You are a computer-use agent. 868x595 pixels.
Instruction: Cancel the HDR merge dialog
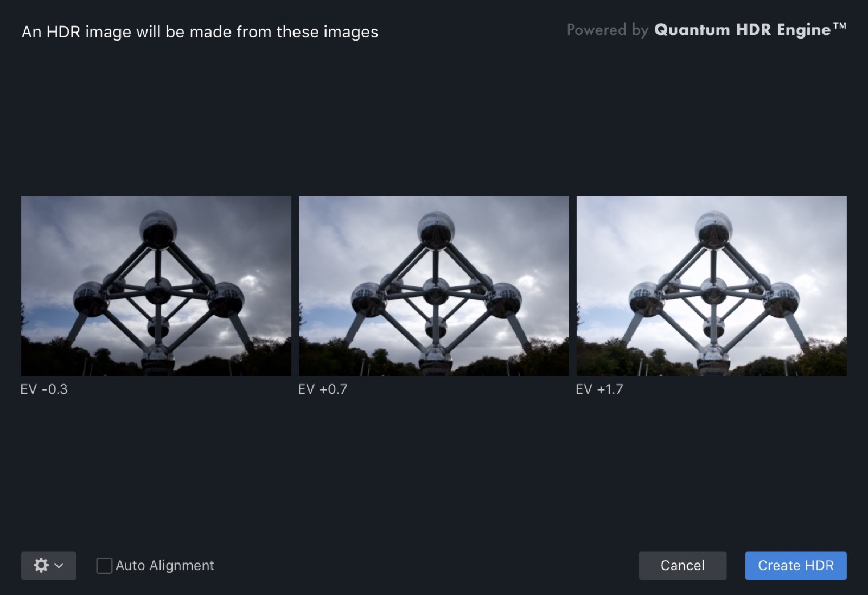(x=682, y=566)
